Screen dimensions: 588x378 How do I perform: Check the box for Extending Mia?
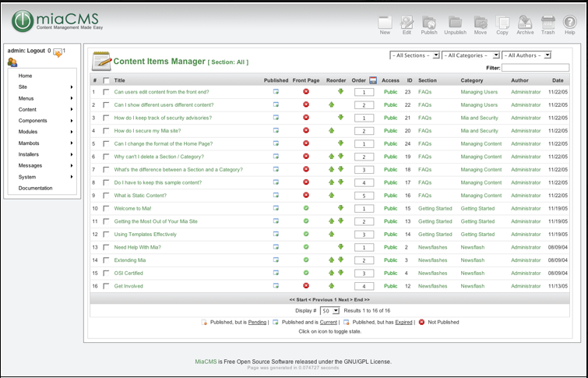(x=106, y=260)
